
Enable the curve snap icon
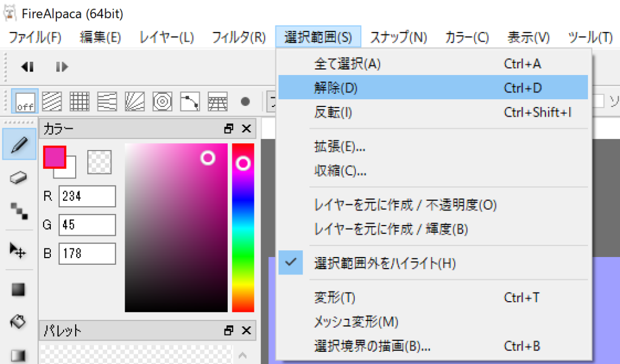[190, 101]
